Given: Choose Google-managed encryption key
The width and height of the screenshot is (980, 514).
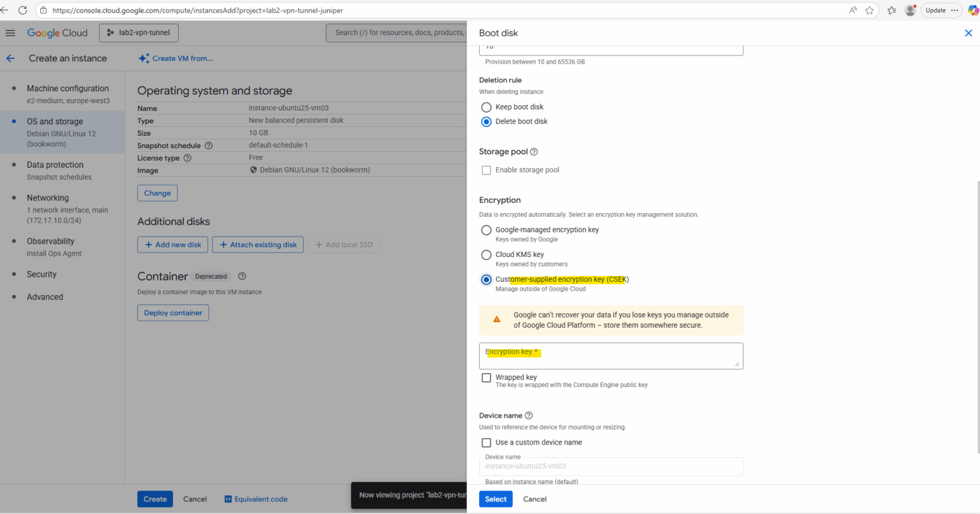Looking at the screenshot, I should (x=486, y=230).
